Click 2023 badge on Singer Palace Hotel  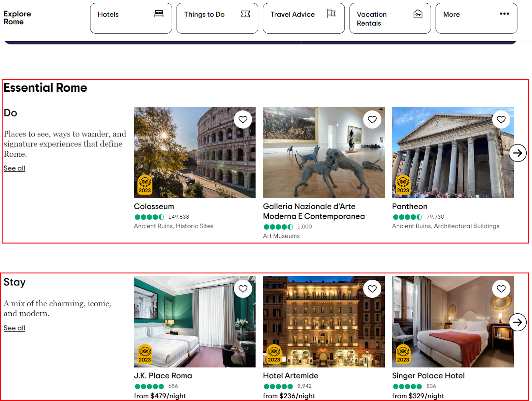point(403,354)
